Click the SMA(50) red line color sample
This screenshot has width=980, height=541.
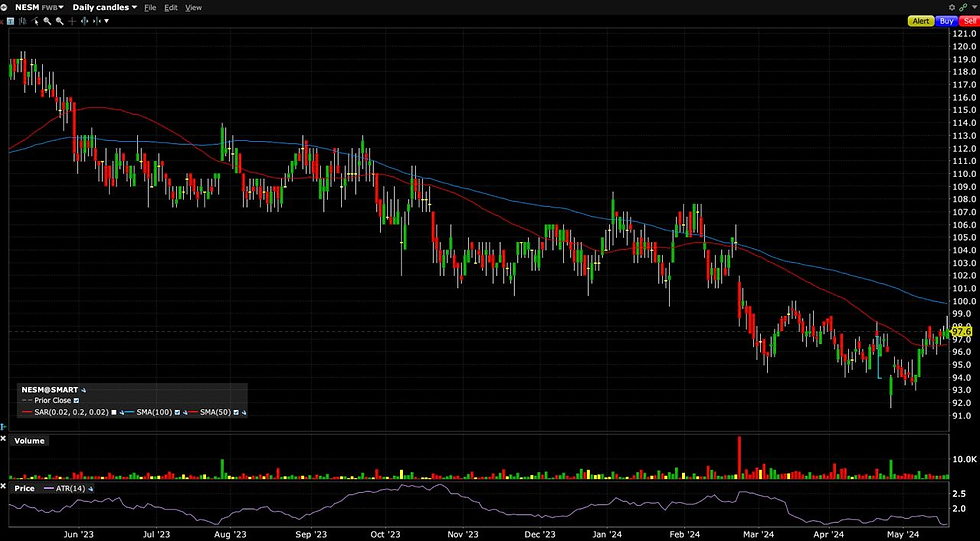[x=192, y=412]
